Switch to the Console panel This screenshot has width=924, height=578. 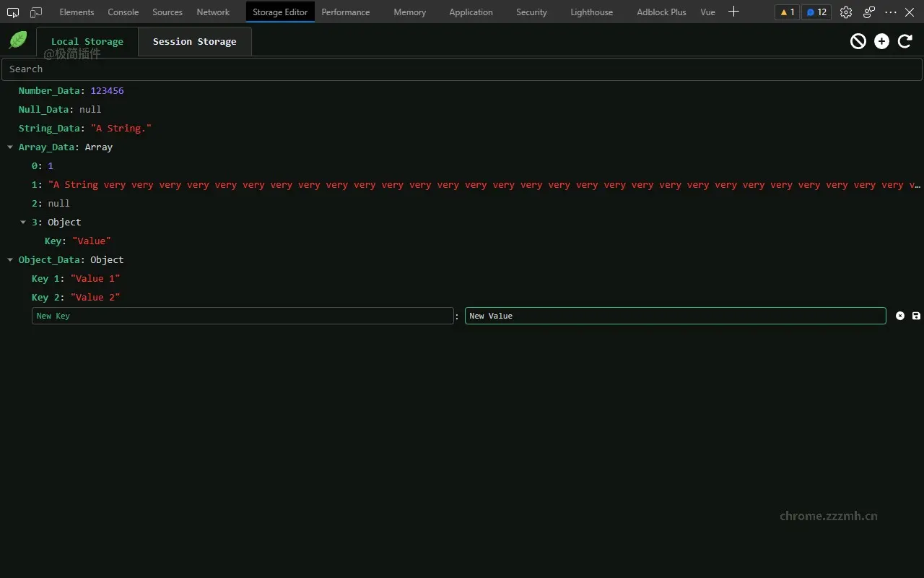coord(123,12)
